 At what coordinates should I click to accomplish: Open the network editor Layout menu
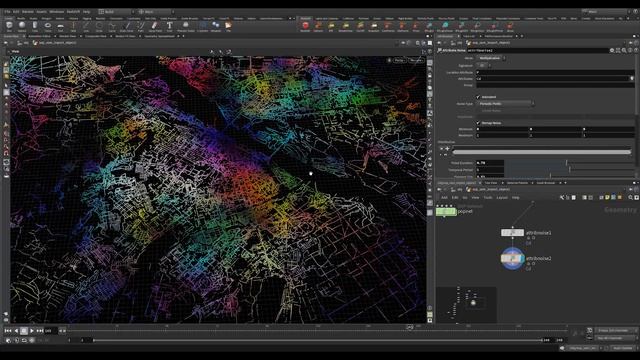pos(502,198)
